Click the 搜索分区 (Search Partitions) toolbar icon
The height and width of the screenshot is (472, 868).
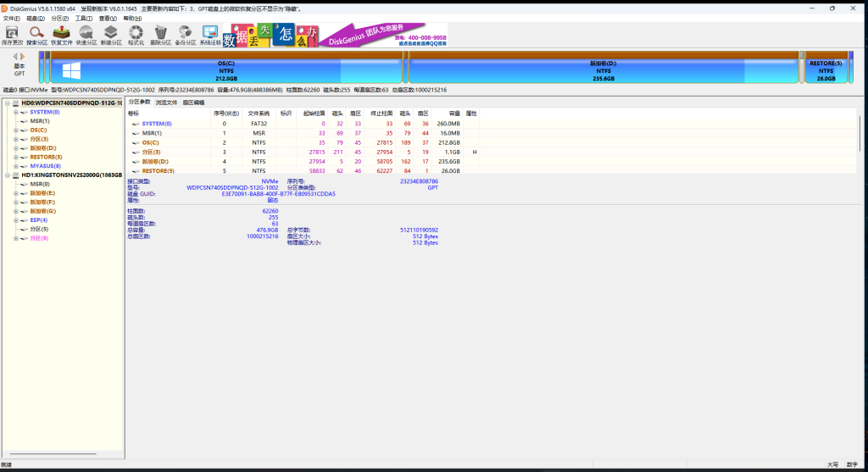coord(37,34)
